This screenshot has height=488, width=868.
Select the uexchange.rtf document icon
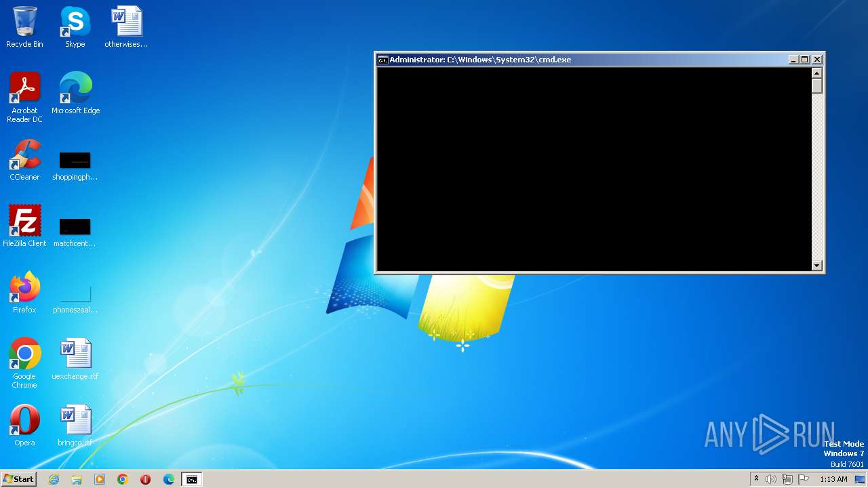pos(75,359)
